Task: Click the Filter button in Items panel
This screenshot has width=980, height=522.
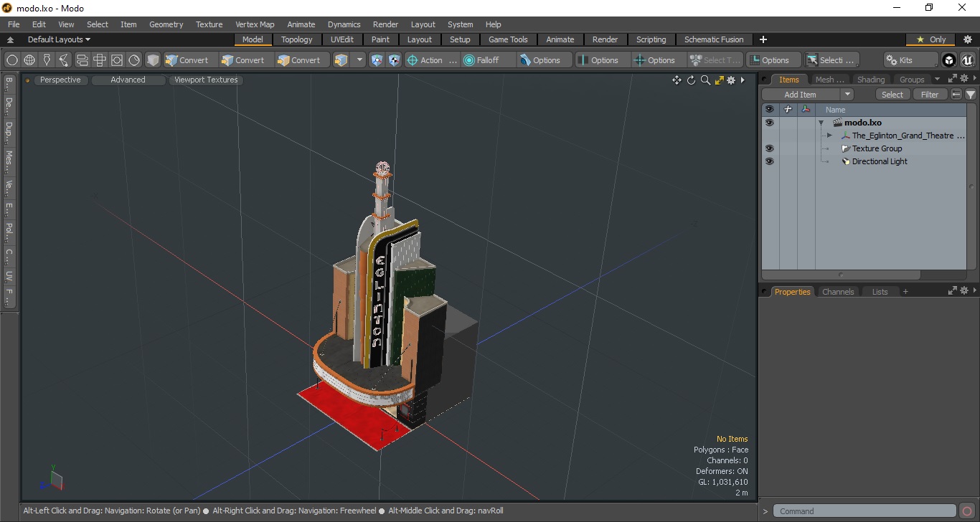Action: (x=930, y=95)
